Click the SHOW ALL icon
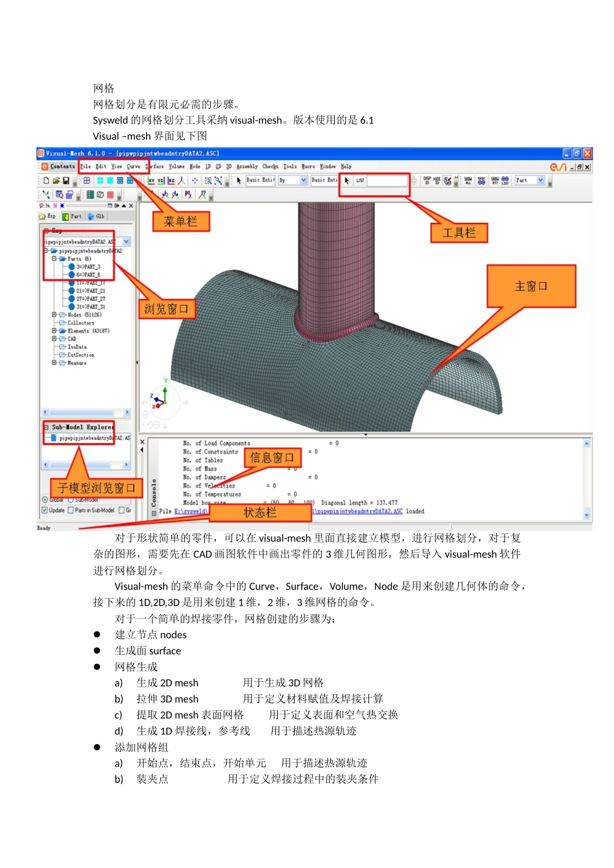The height and width of the screenshot is (868, 614). (468, 181)
